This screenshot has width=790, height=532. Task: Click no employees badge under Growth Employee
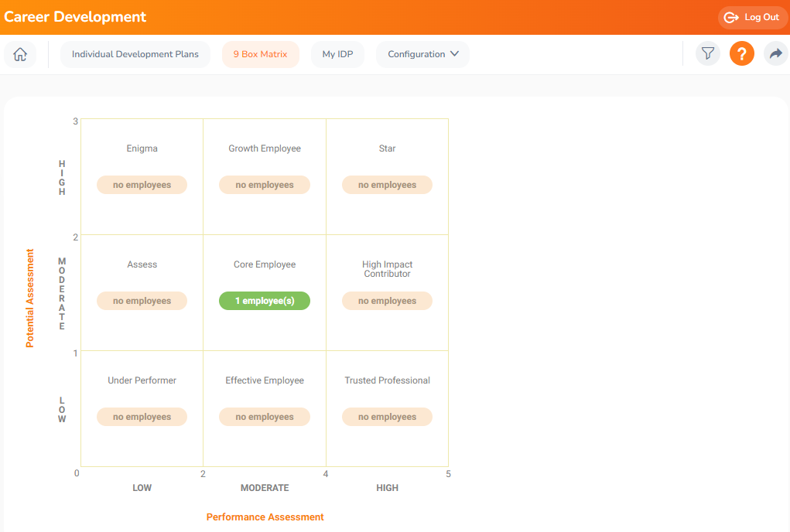pos(265,185)
